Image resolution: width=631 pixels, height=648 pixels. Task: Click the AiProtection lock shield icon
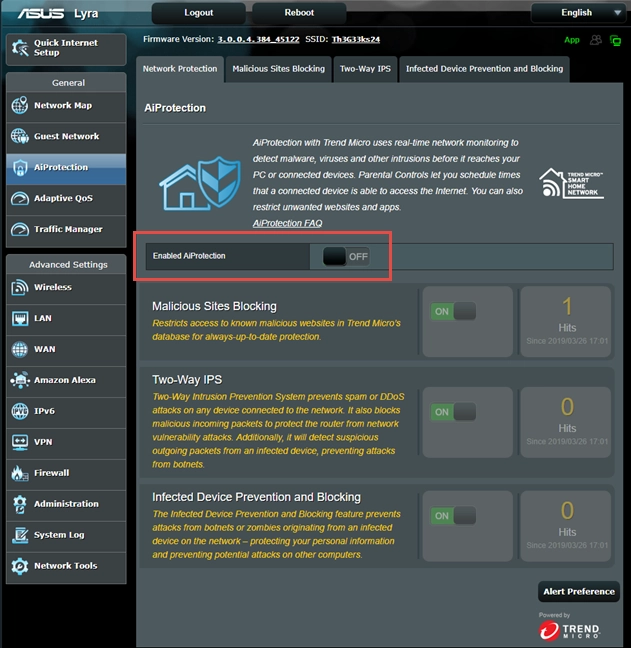20,167
